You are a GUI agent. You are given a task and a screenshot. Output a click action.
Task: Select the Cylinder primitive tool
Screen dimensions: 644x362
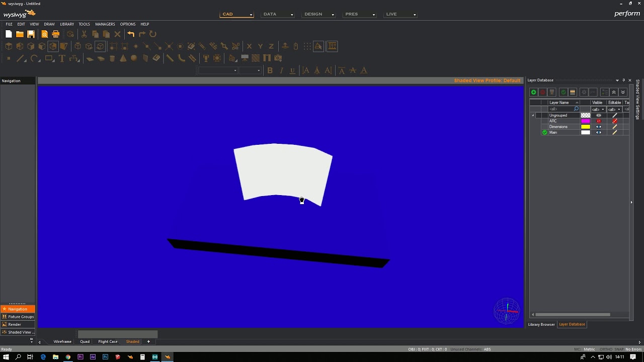(112, 58)
